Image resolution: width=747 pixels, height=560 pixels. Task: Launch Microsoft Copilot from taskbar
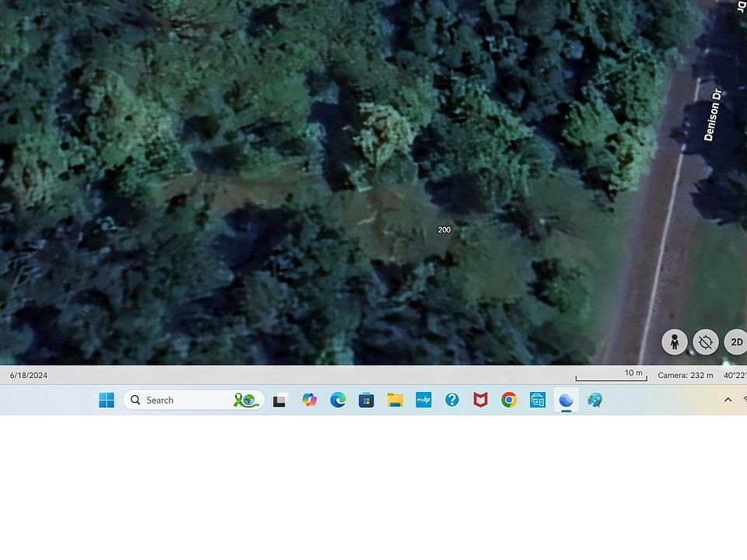coord(310,400)
